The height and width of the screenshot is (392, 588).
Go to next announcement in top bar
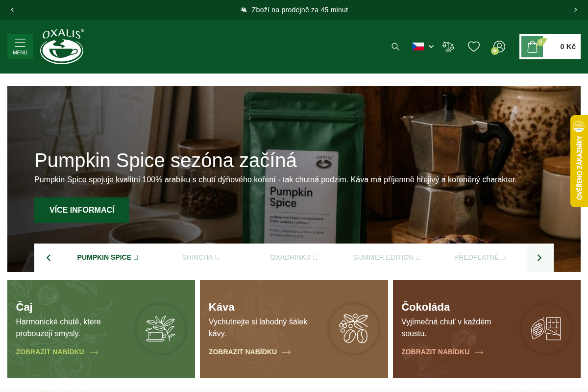[576, 10]
